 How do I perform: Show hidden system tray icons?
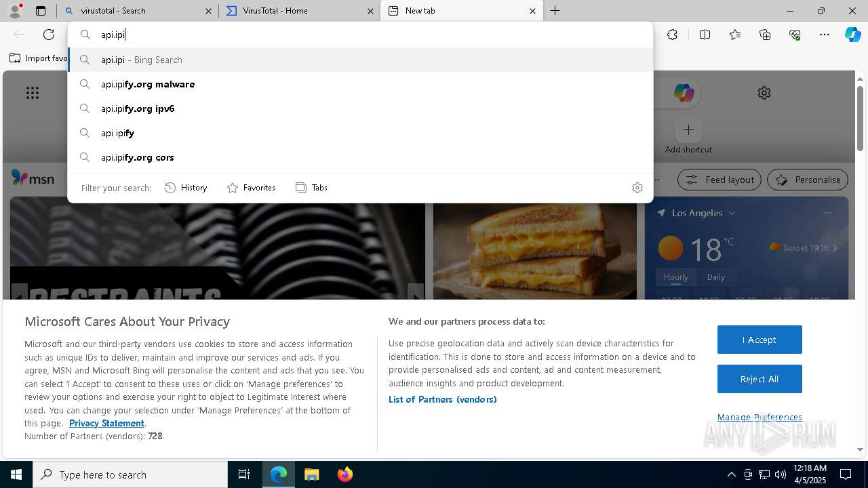731,474
